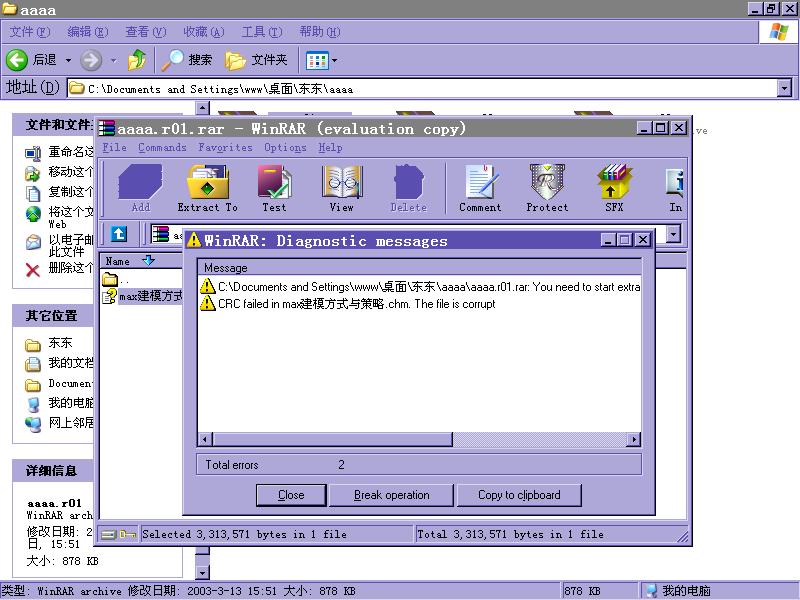Viewport: 800px width, 600px height.
Task: Click the move this file (移动这个) icon
Action: [x=33, y=173]
